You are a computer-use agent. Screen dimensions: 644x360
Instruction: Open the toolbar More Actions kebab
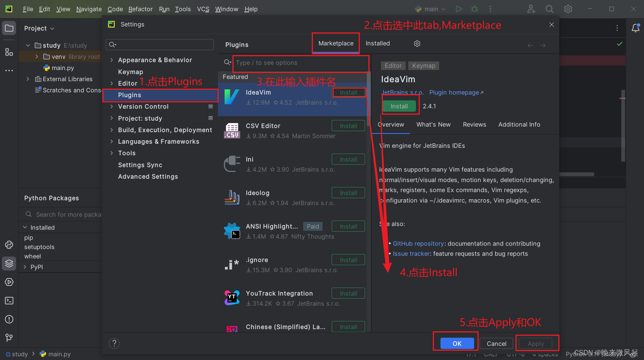click(x=490, y=9)
